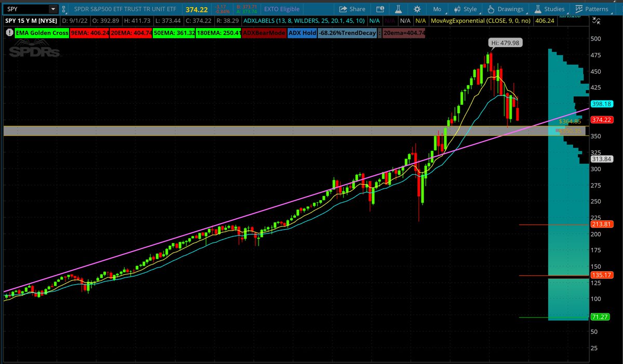Click the company profile info icon

(380, 9)
